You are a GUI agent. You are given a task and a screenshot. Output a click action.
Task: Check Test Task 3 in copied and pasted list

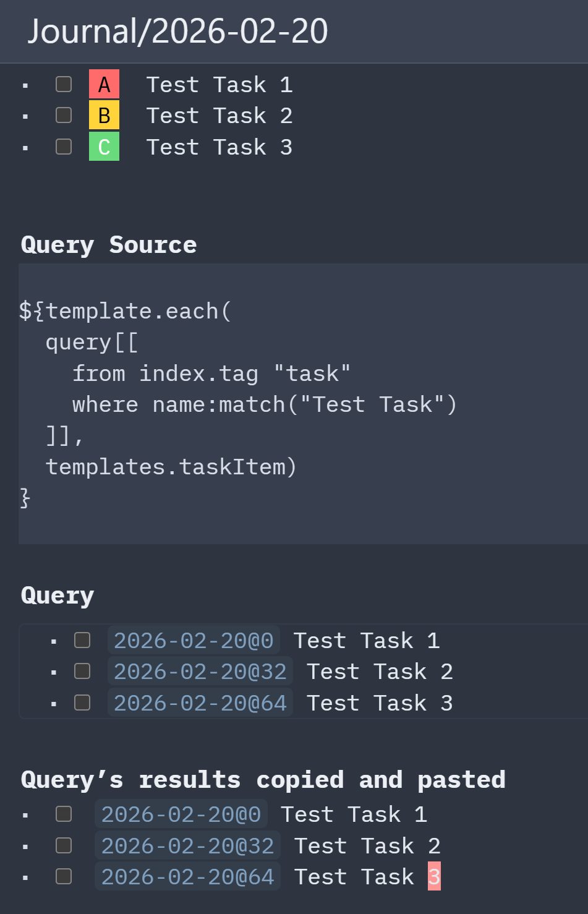click(x=64, y=876)
